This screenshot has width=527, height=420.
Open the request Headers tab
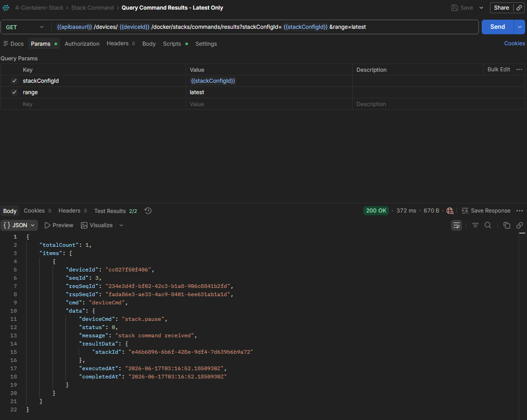pos(121,43)
